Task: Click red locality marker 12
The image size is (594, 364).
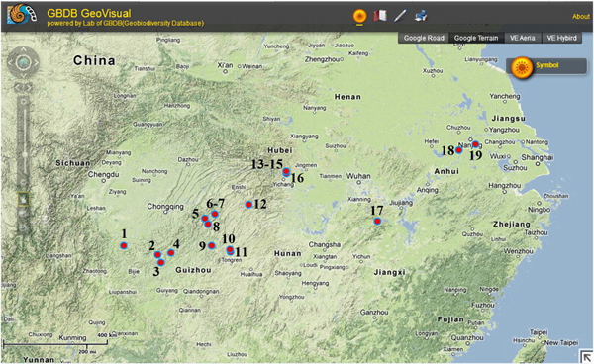Action: [248, 205]
